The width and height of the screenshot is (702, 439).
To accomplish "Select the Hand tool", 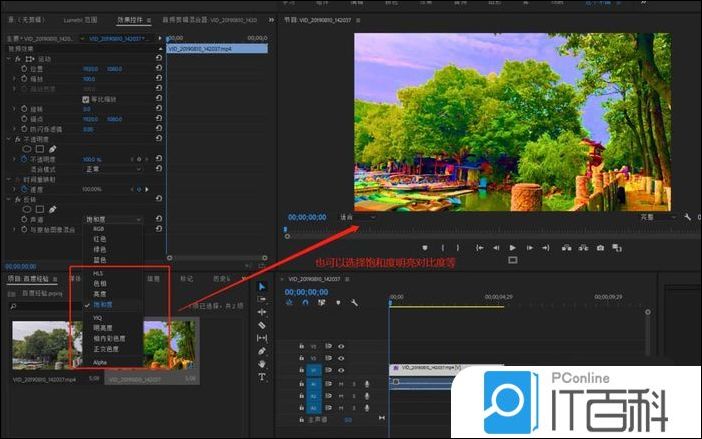I will 262,364.
